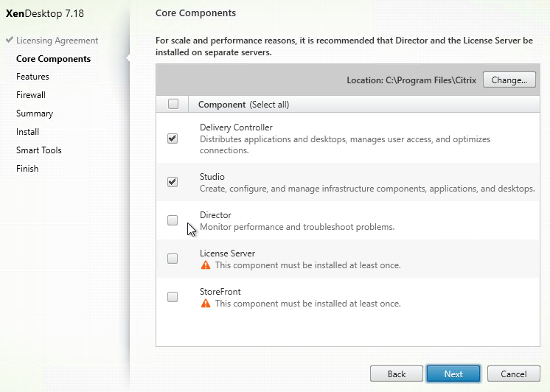Check the Select all components box
This screenshot has width=550, height=392.
click(173, 104)
